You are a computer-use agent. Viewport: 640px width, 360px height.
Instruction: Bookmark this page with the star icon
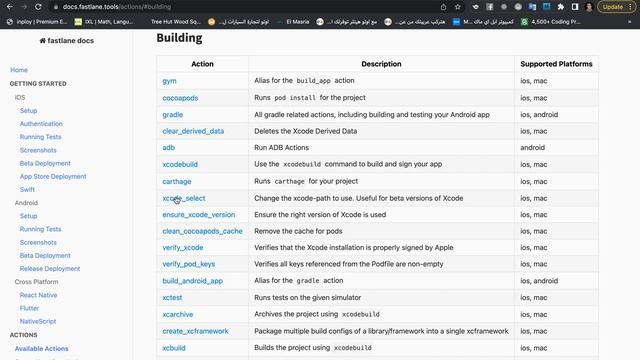(x=458, y=7)
